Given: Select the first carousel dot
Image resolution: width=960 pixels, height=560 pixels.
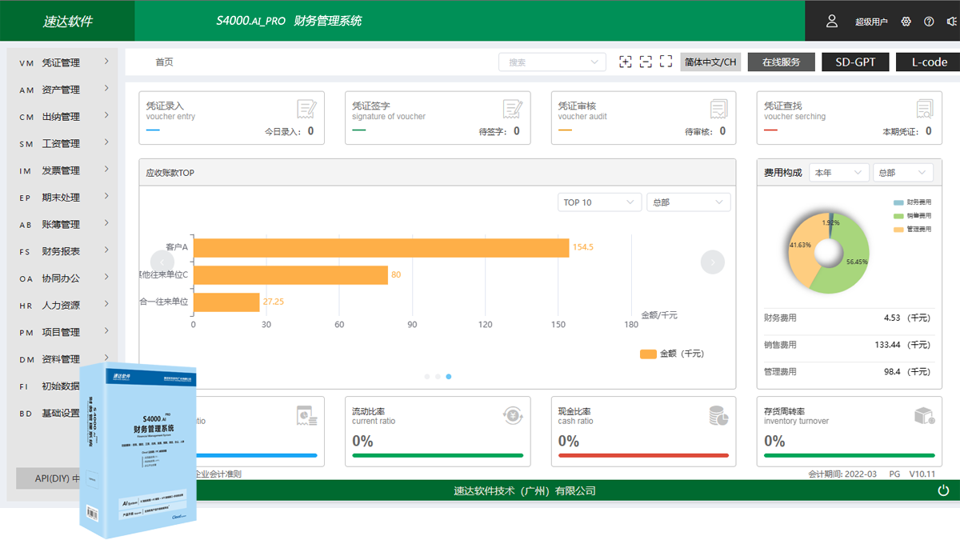Looking at the screenshot, I should pos(427,376).
